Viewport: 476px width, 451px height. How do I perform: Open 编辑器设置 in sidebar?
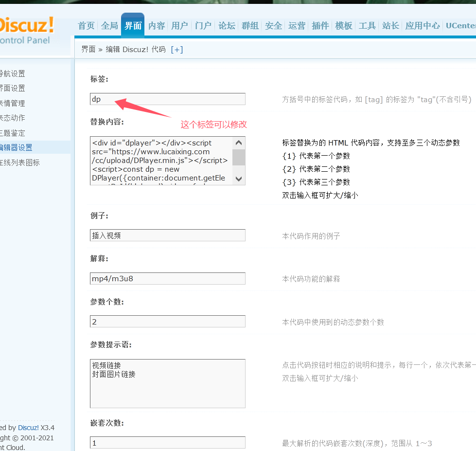point(16,147)
